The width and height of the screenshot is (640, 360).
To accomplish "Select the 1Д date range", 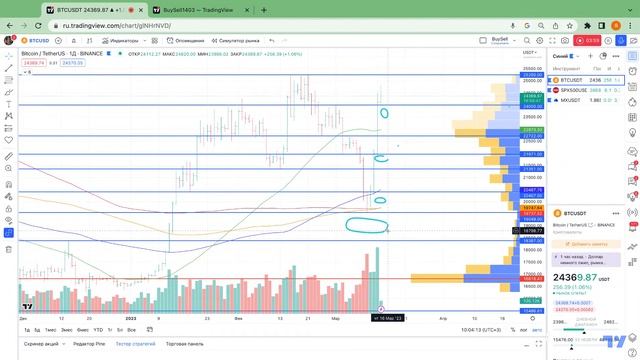I will coord(27,330).
